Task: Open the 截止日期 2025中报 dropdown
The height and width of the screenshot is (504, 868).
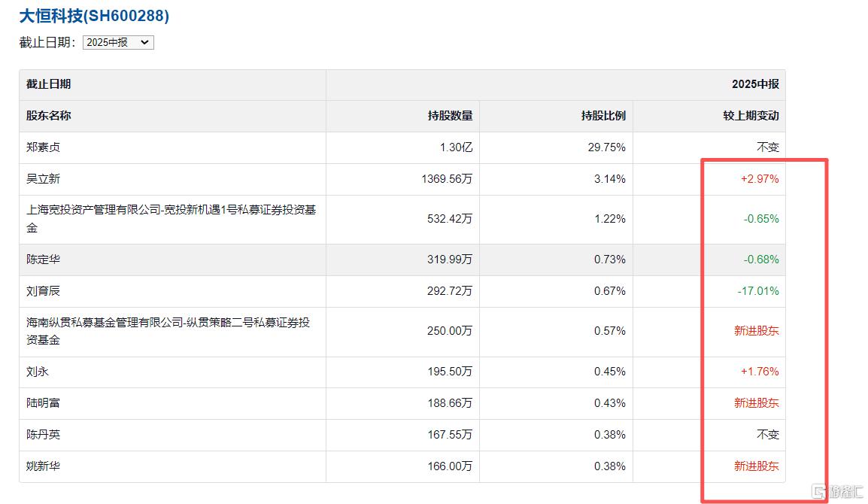Action: [x=118, y=43]
